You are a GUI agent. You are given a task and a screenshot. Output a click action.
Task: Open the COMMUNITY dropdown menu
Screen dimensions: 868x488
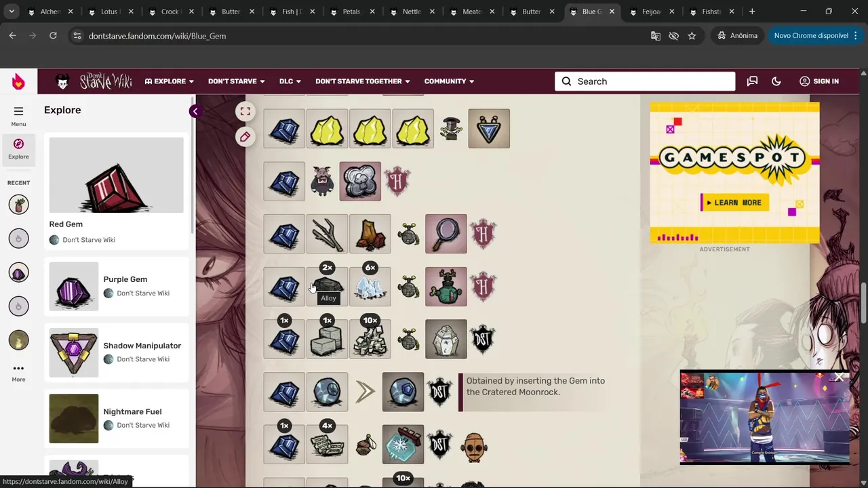[x=449, y=81]
